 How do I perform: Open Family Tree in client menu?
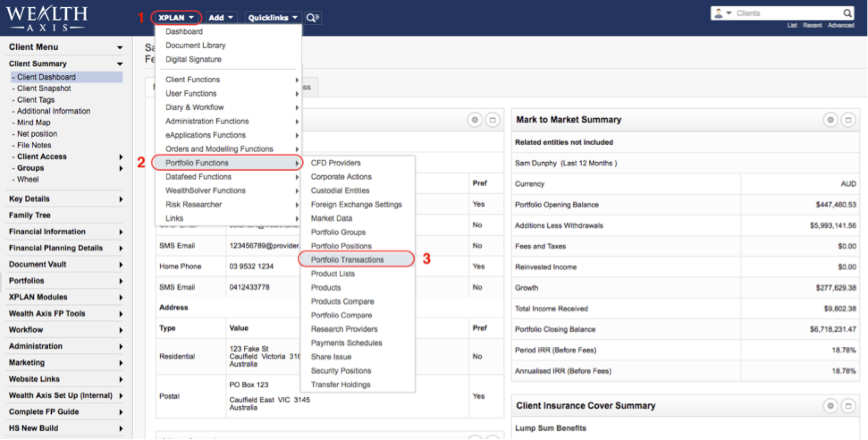29,215
